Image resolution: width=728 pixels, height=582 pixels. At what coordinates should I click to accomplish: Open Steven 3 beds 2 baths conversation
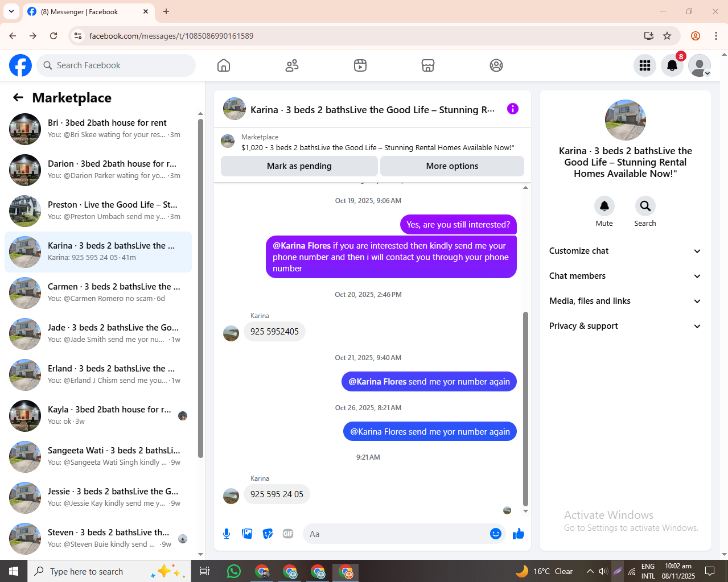pyautogui.click(x=98, y=539)
